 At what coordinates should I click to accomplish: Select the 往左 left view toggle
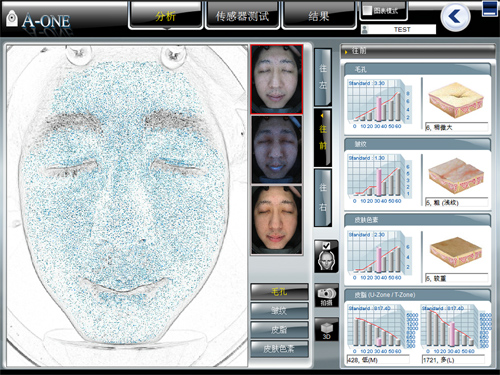[323, 77]
